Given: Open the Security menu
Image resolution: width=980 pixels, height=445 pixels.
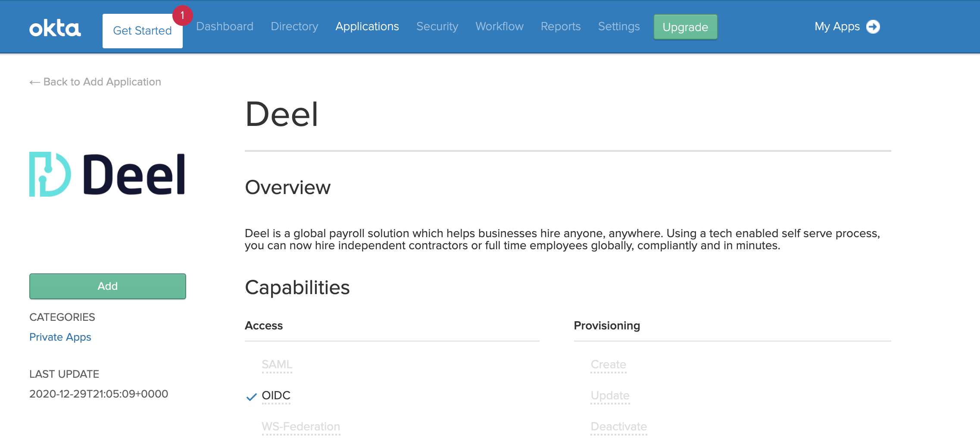Looking at the screenshot, I should click(437, 26).
